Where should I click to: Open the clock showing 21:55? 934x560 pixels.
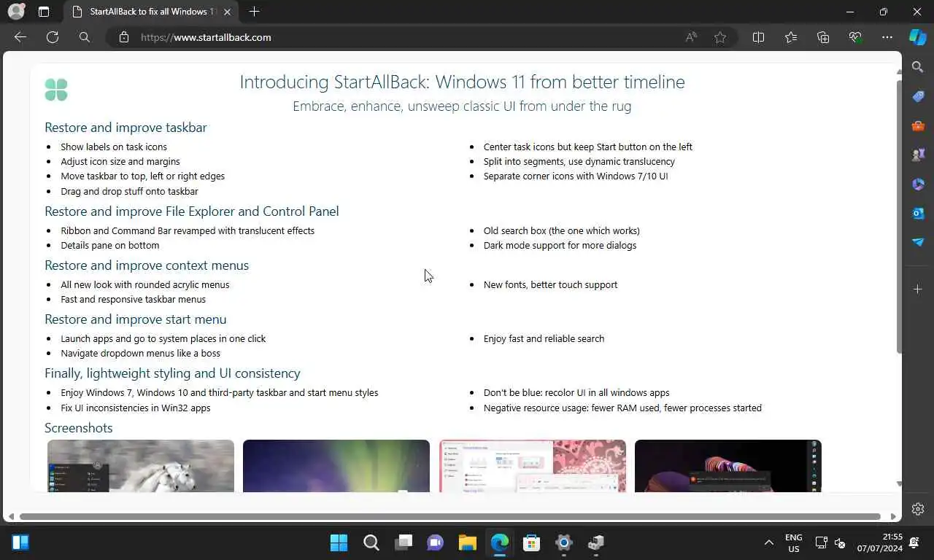click(x=880, y=542)
